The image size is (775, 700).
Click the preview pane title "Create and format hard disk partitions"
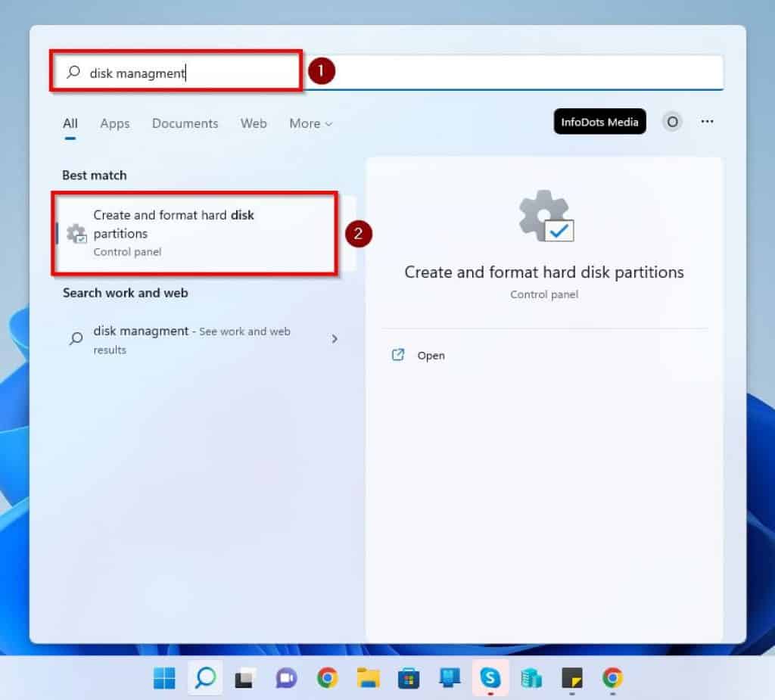543,272
